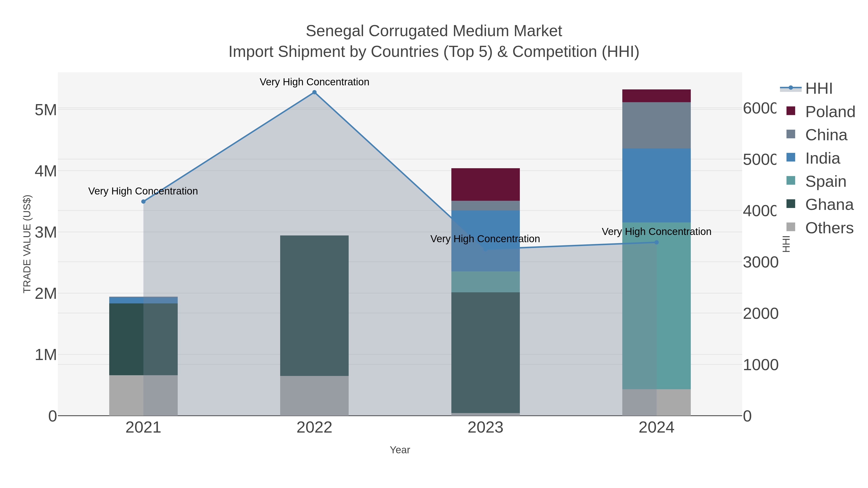This screenshot has height=488, width=868.
Task: Click the 2021 Others bar segment
Action: 143,395
